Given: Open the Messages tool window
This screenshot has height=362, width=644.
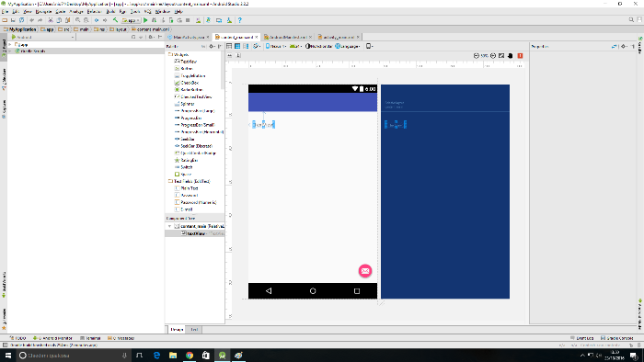Looking at the screenshot, I should click(121, 338).
